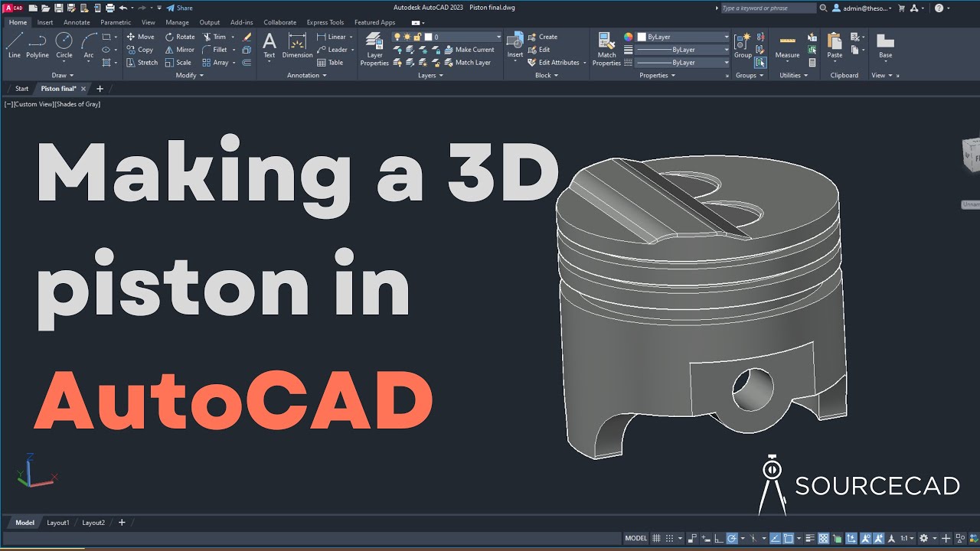The height and width of the screenshot is (551, 980).
Task: Click the object color wheel icon
Action: 628,37
